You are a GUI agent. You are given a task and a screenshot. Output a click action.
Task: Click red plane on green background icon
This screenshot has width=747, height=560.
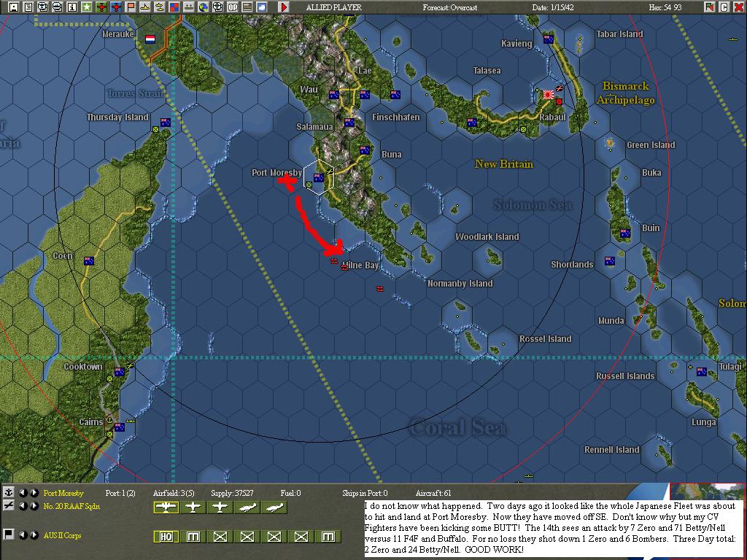click(101, 7)
